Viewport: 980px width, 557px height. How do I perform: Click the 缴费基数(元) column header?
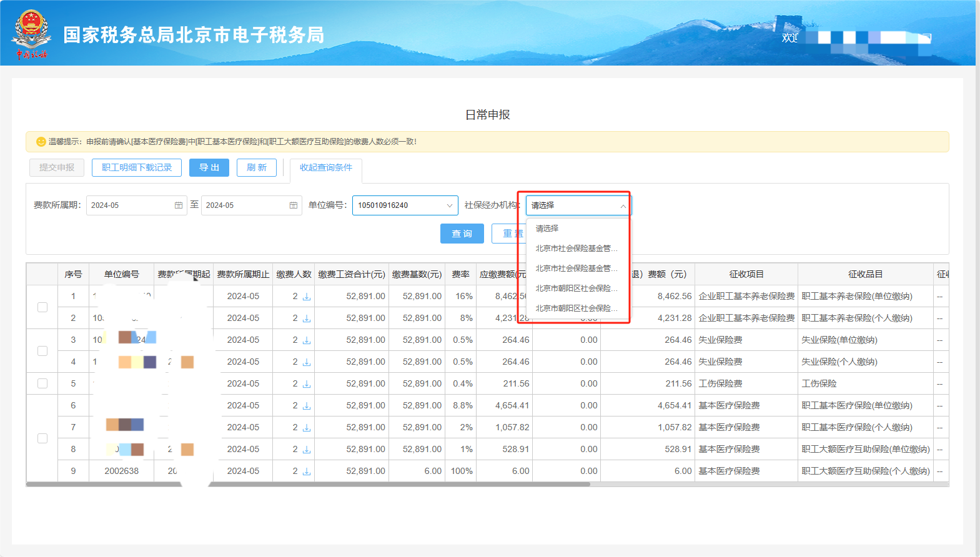tap(417, 274)
